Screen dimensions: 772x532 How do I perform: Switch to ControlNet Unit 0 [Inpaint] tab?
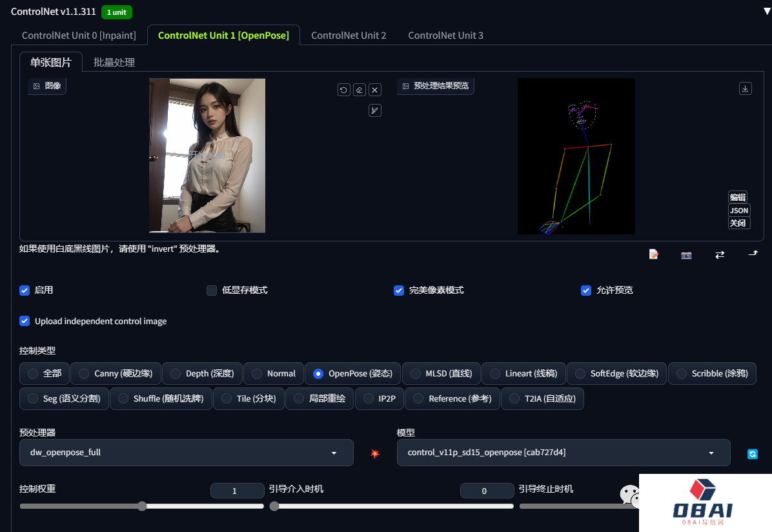79,36
